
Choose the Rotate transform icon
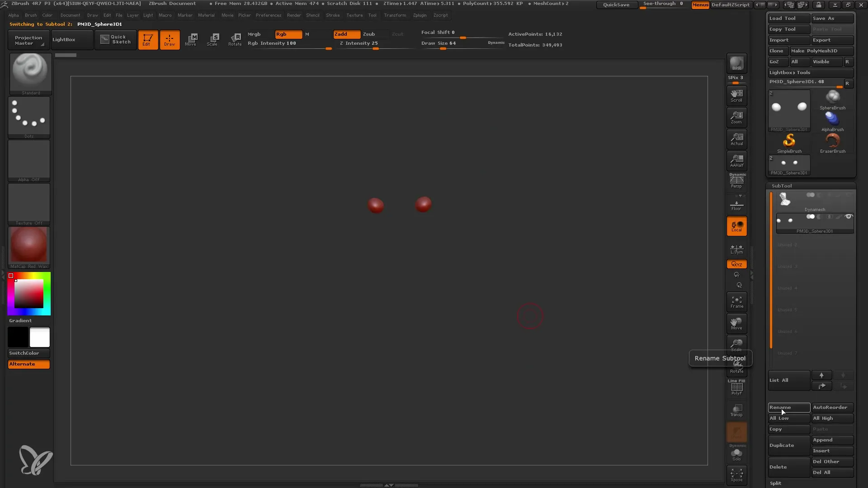pyautogui.click(x=235, y=40)
